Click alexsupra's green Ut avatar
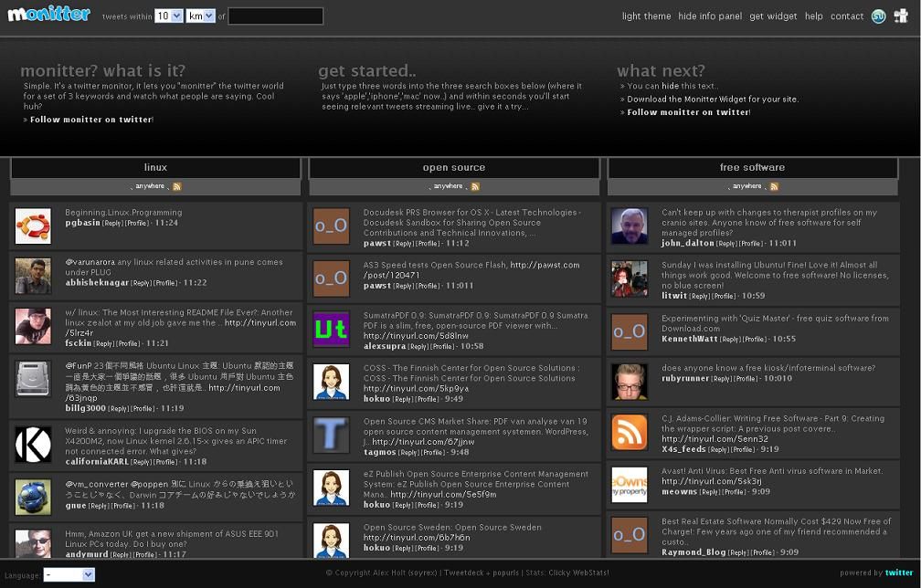 pos(332,330)
